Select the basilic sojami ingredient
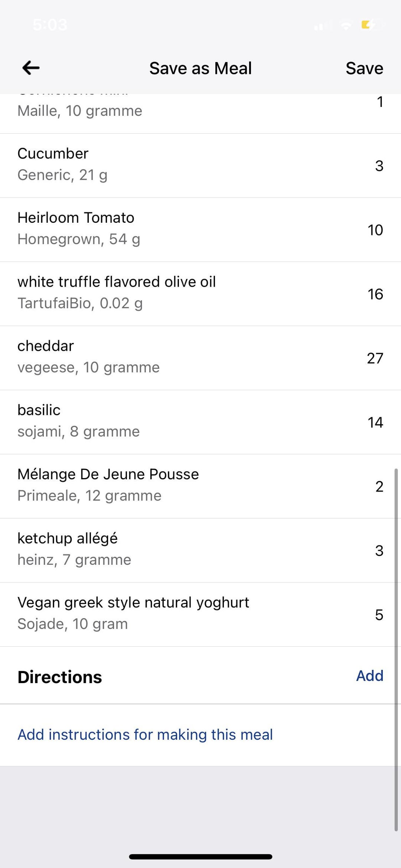 200,422
